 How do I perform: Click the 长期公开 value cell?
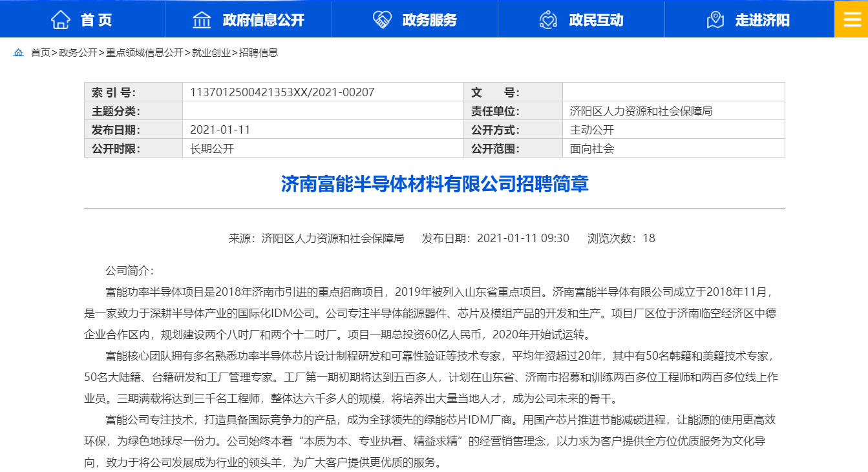(x=323, y=149)
